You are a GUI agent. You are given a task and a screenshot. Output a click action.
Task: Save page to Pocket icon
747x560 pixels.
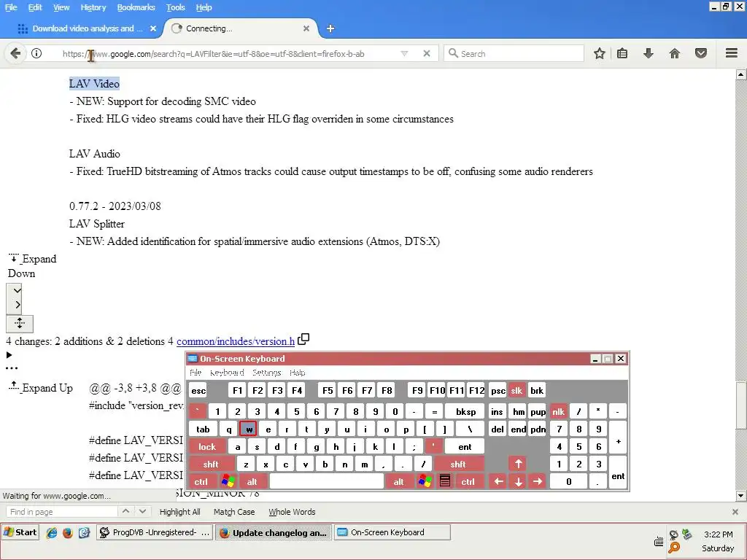701,53
